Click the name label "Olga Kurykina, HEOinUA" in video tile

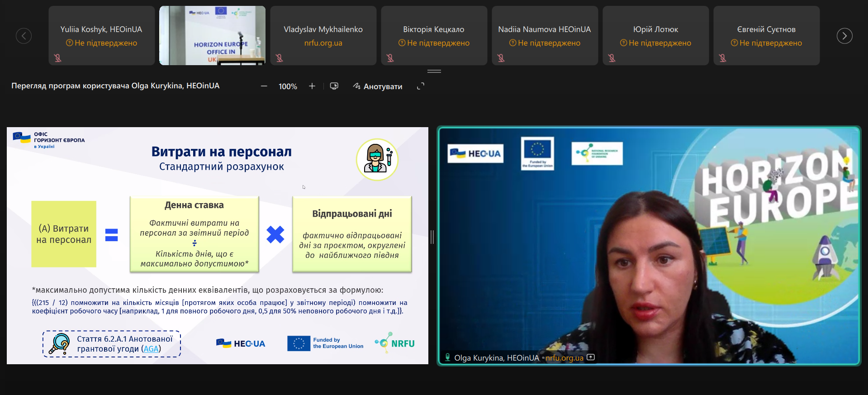point(497,358)
